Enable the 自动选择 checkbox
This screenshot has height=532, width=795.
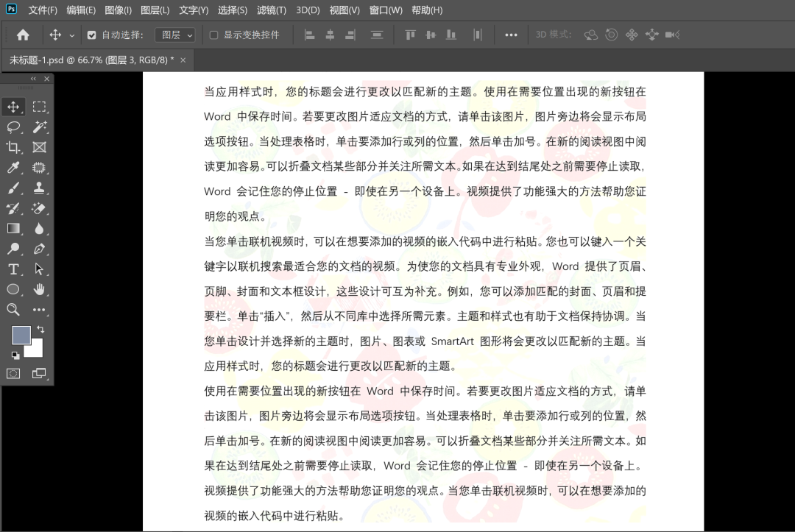tap(91, 35)
